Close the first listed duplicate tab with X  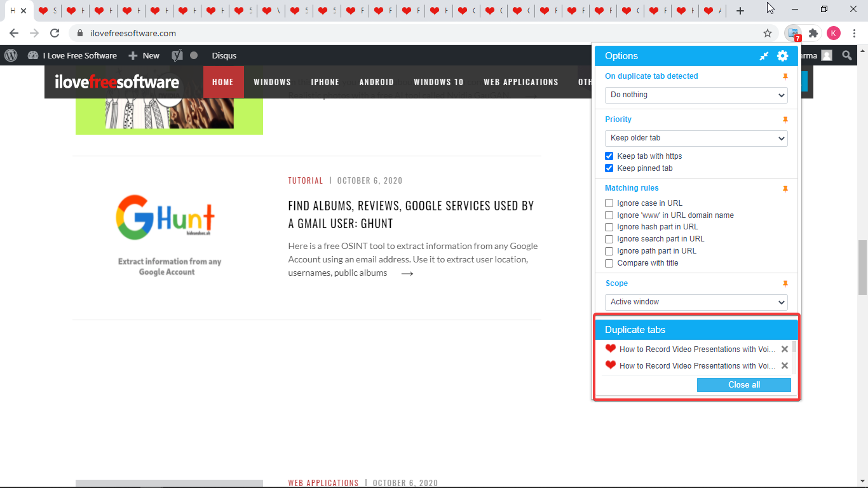(785, 349)
